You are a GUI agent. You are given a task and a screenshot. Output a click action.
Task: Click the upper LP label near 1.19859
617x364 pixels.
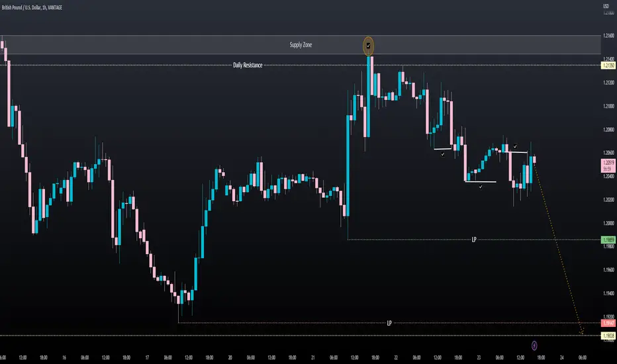pyautogui.click(x=474, y=240)
